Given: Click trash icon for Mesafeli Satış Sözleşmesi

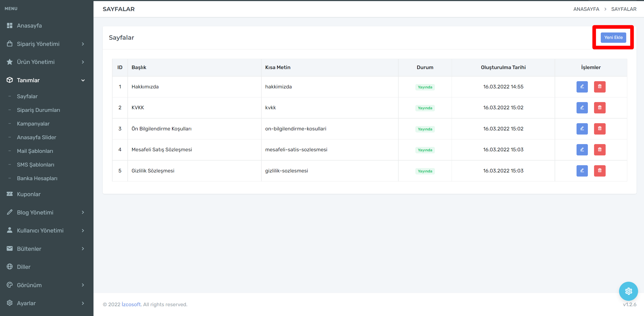Looking at the screenshot, I should (x=599, y=150).
